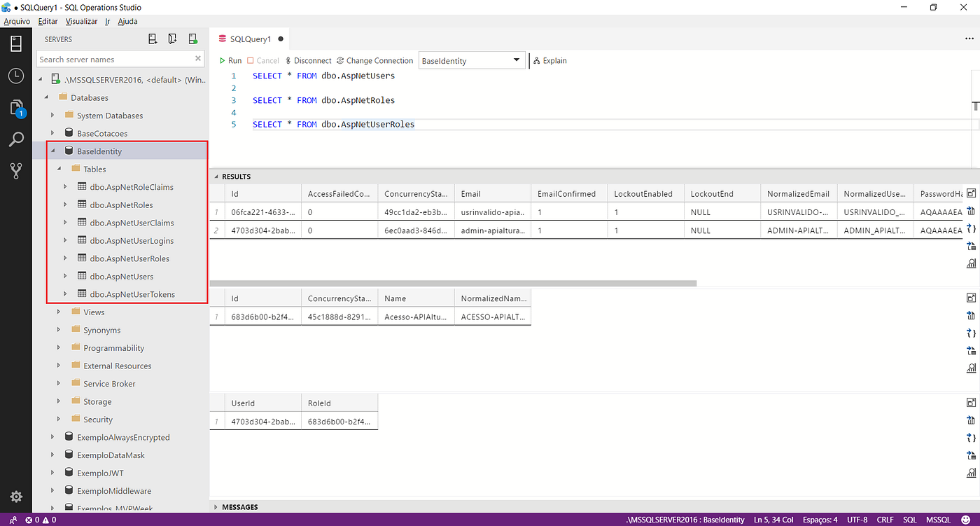Open the Task History clock icon
Image resolution: width=980 pixels, height=526 pixels.
pos(15,76)
